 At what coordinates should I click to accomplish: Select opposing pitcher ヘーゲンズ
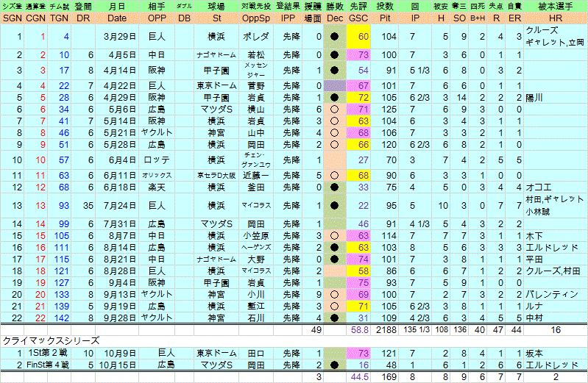[x=256, y=248]
